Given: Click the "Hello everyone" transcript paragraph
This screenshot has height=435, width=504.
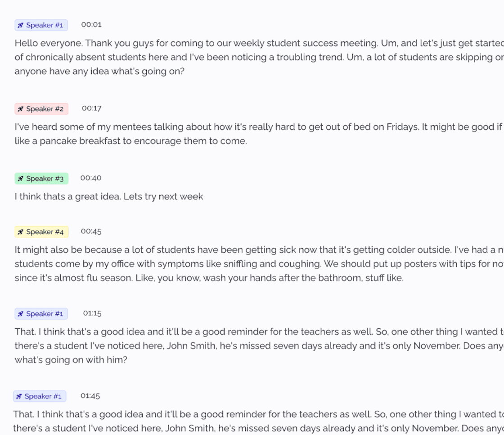Looking at the screenshot, I should click(x=259, y=57).
